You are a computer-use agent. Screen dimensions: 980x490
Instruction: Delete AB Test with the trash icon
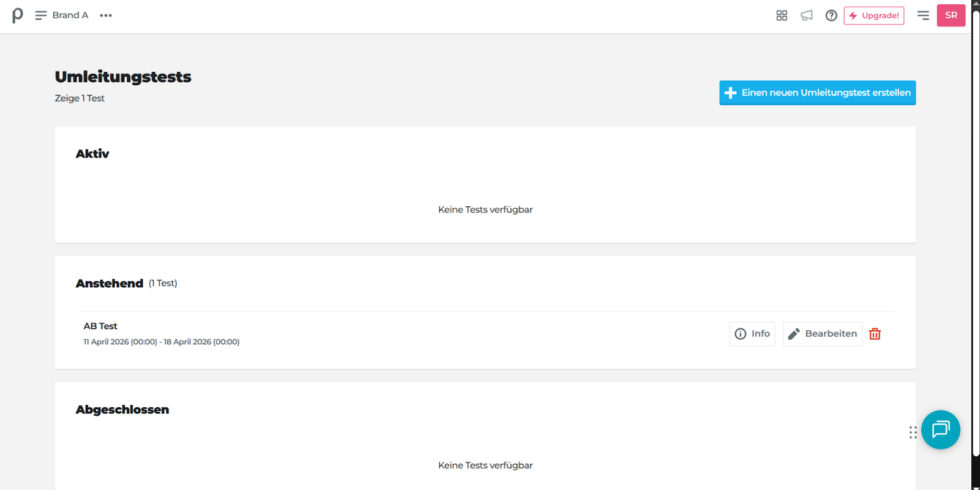[875, 334]
